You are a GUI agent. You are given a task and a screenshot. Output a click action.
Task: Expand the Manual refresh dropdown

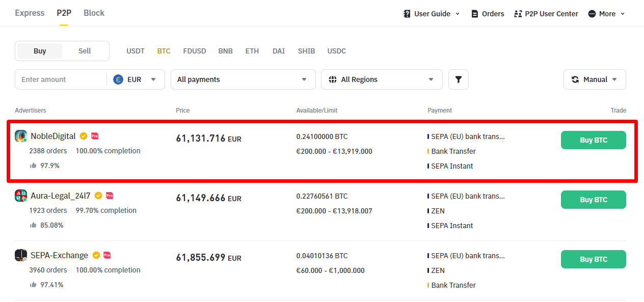tap(594, 79)
